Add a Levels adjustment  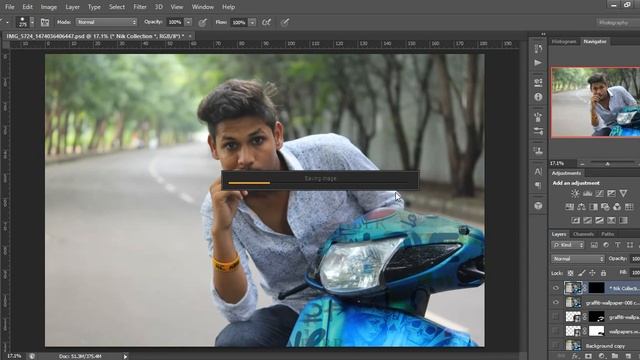(x=587, y=193)
